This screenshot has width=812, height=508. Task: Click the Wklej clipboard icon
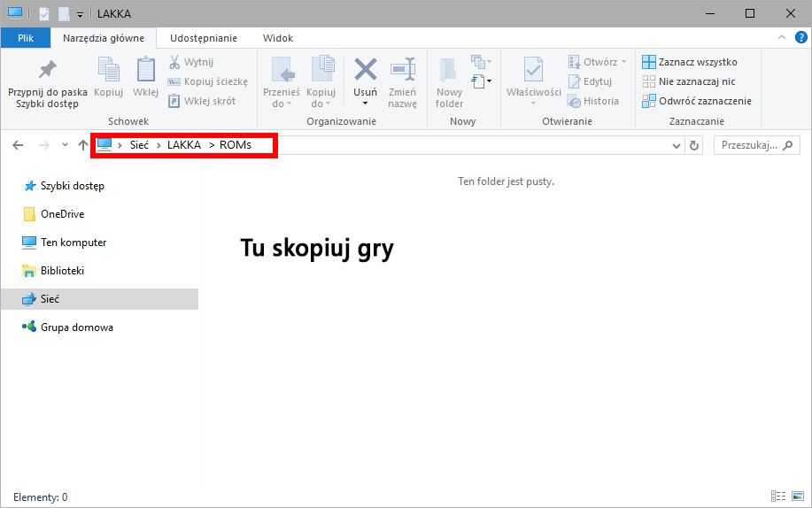click(x=145, y=71)
